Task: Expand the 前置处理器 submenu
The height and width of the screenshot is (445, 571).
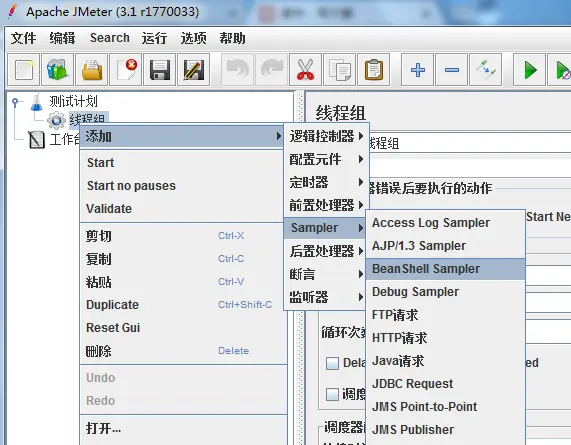Action: pyautogui.click(x=326, y=205)
